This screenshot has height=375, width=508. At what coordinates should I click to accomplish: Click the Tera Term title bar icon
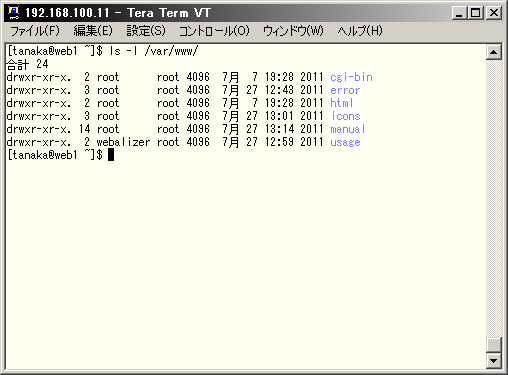click(14, 13)
